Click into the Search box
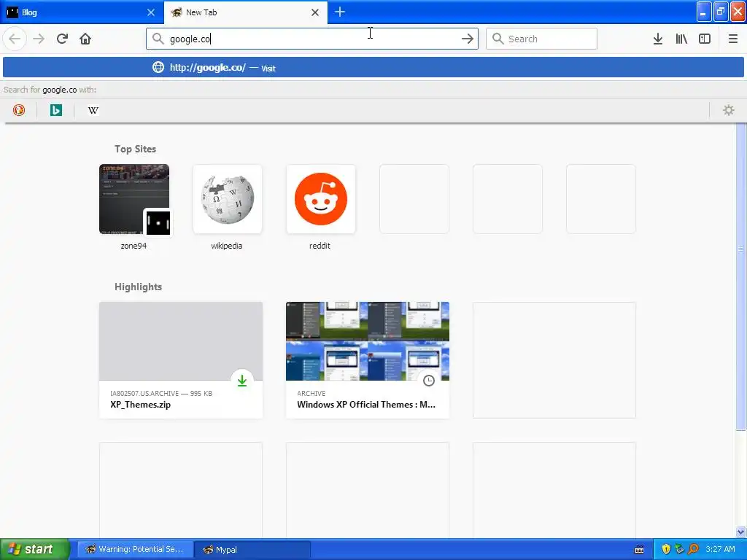747x560 pixels. [542, 39]
